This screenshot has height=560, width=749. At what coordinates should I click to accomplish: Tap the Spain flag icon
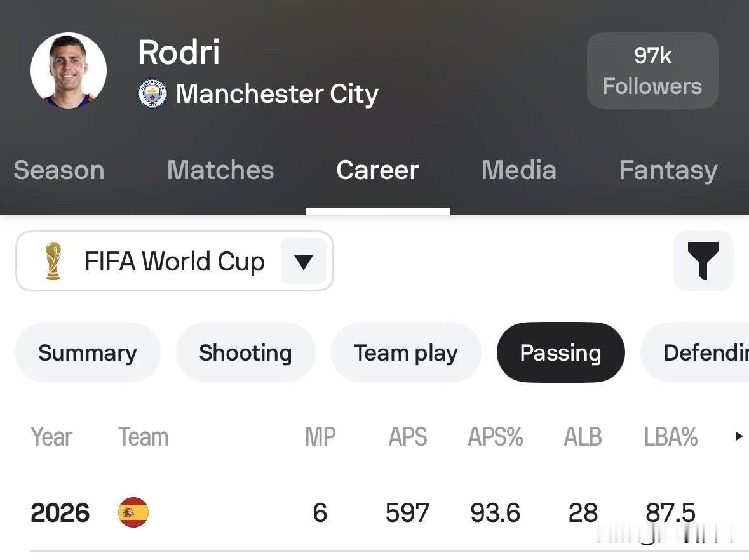133,512
